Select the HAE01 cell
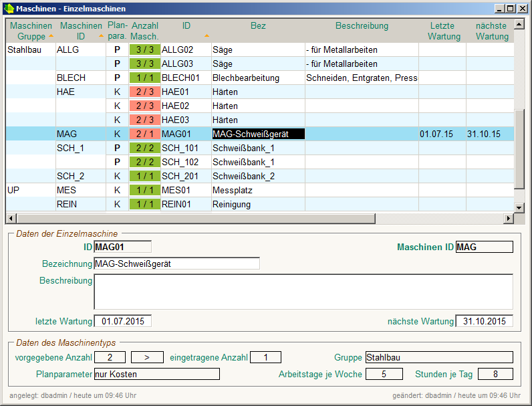 point(186,92)
